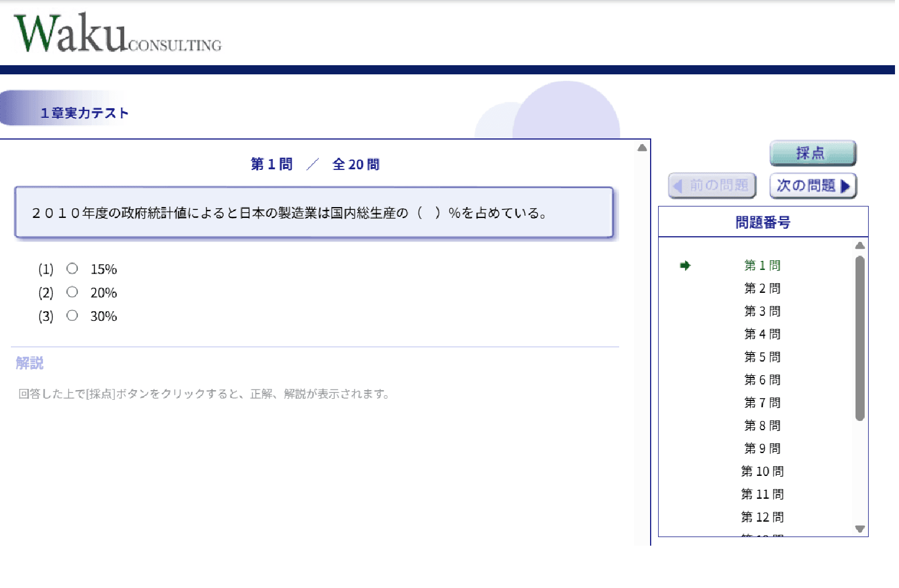Click the explanation hint text 回答した上で
The height and width of the screenshot is (588, 899).
point(204,394)
